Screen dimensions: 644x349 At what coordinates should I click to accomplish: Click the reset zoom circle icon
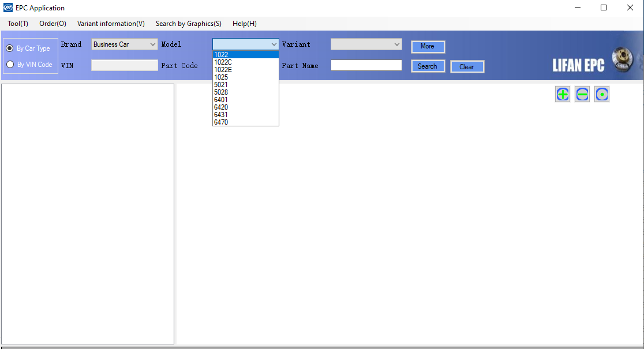click(602, 95)
